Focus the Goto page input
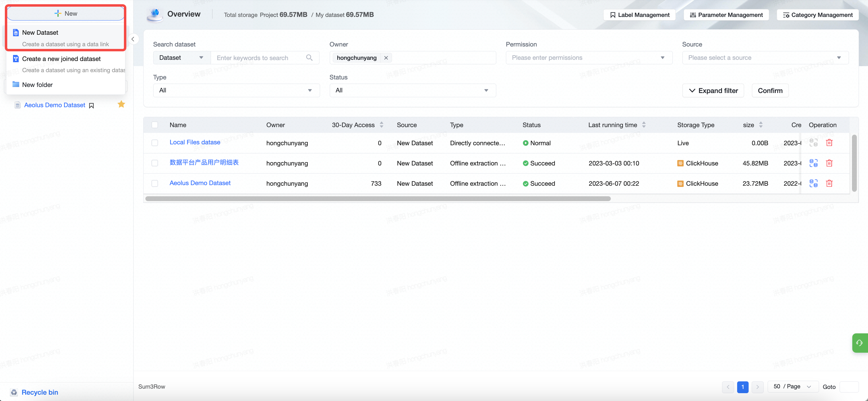This screenshot has width=868, height=401. click(x=849, y=387)
